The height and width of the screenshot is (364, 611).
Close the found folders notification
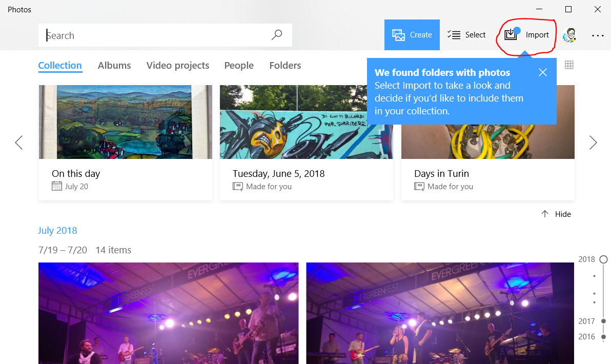543,72
